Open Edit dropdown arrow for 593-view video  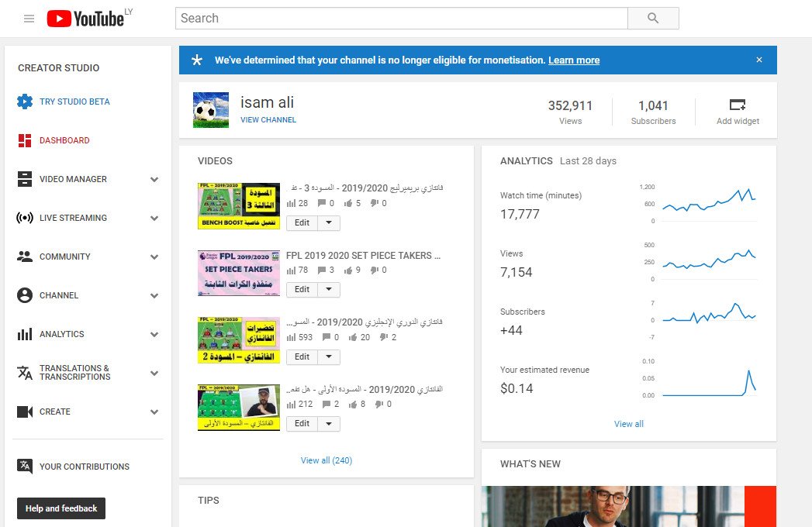(x=329, y=356)
